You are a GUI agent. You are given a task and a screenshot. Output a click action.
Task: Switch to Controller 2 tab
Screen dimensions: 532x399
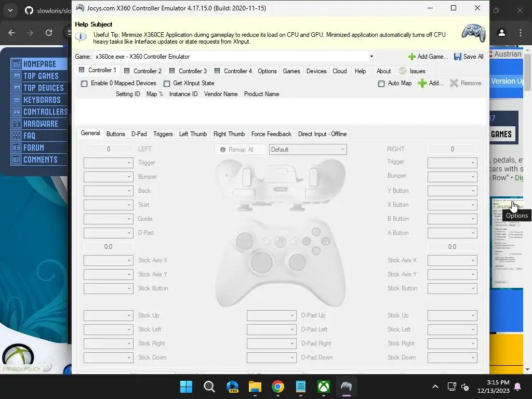point(142,71)
